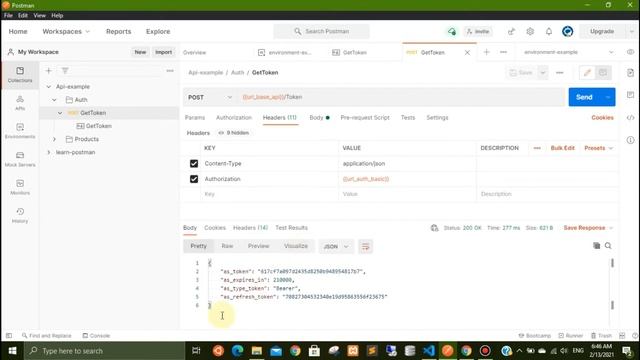
Task: Open the settings gear icon
Action: [x=530, y=31]
